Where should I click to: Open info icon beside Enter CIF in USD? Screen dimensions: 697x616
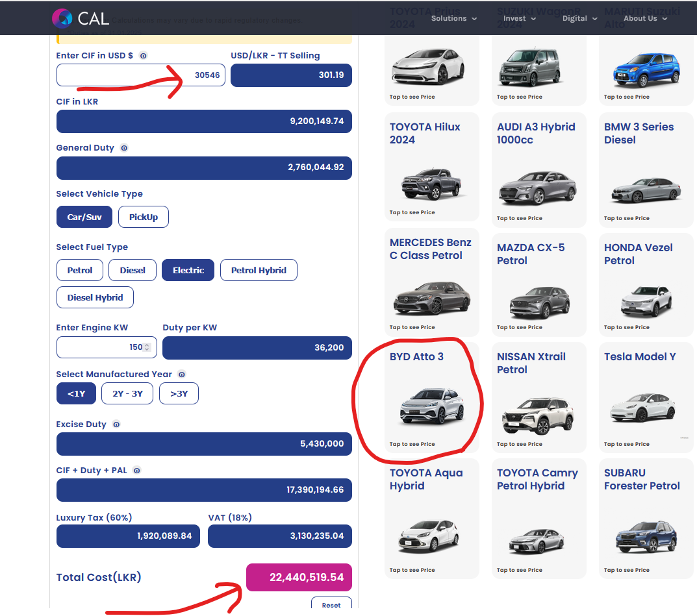[143, 56]
